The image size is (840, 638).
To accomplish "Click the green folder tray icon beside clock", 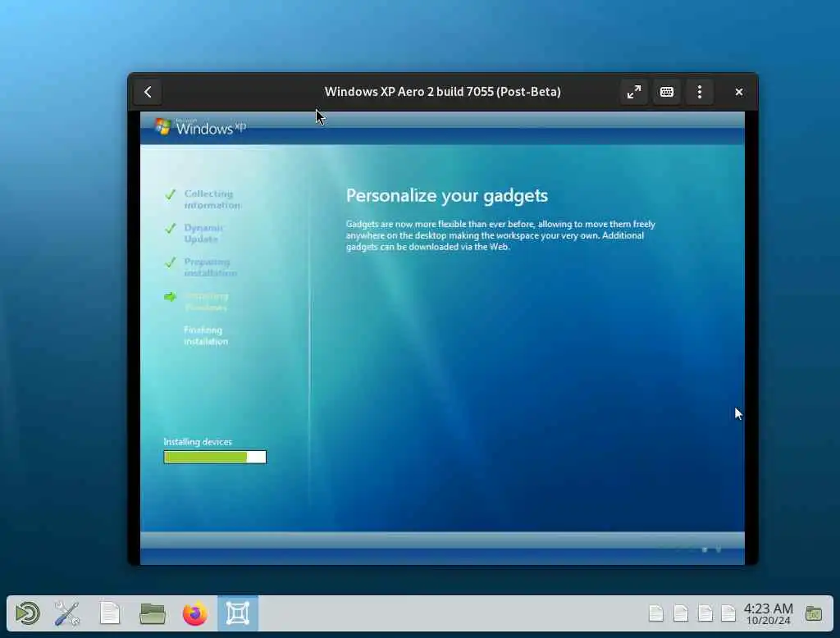I will tap(814, 613).
